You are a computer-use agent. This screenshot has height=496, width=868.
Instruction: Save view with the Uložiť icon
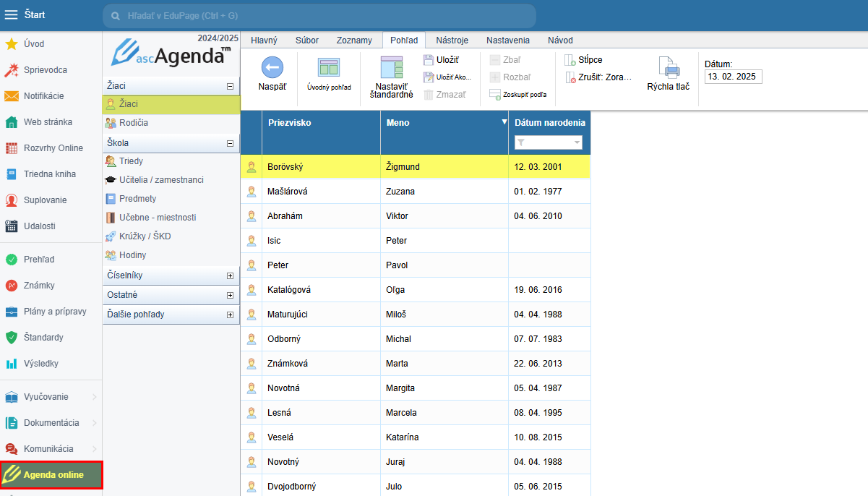(429, 60)
